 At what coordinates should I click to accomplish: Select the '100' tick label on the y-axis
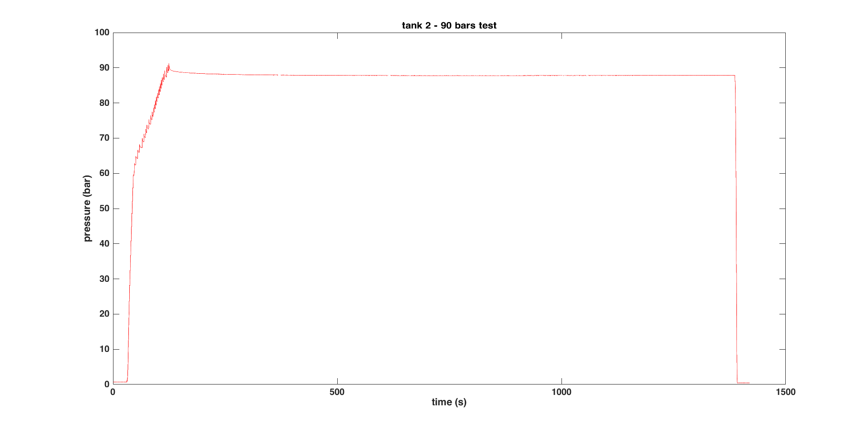click(x=103, y=33)
